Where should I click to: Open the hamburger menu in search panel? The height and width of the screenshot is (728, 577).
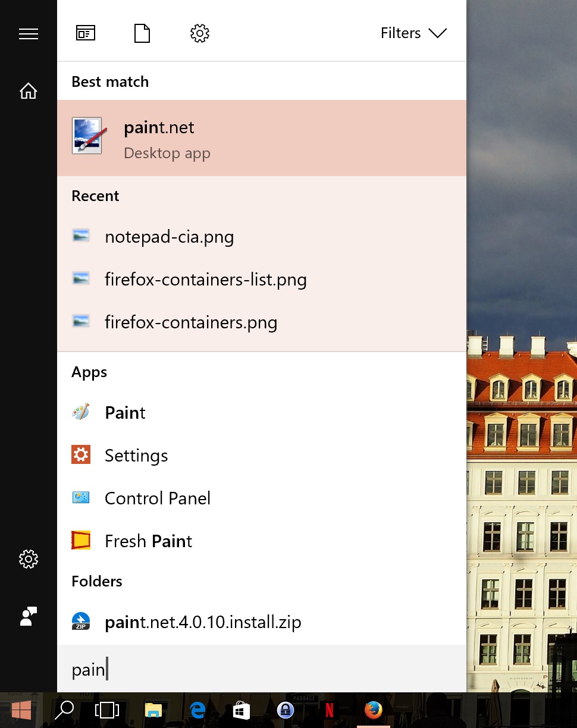(x=29, y=34)
